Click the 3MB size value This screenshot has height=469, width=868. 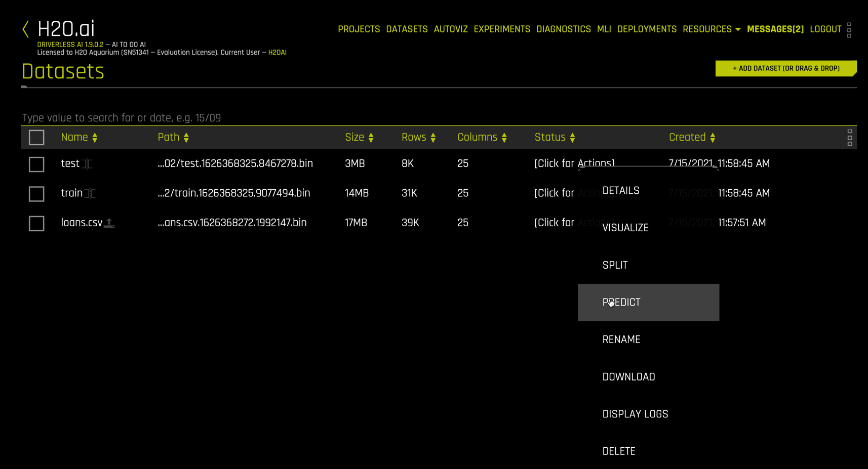click(x=355, y=164)
